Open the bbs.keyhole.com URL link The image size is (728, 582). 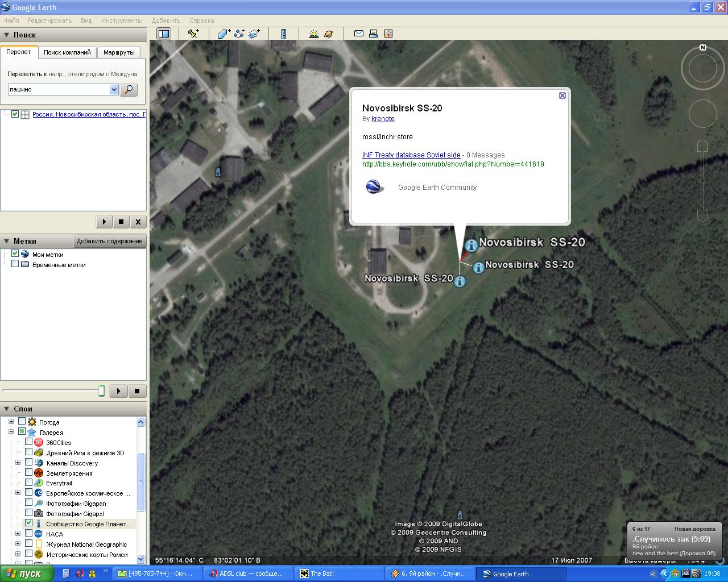coord(453,164)
